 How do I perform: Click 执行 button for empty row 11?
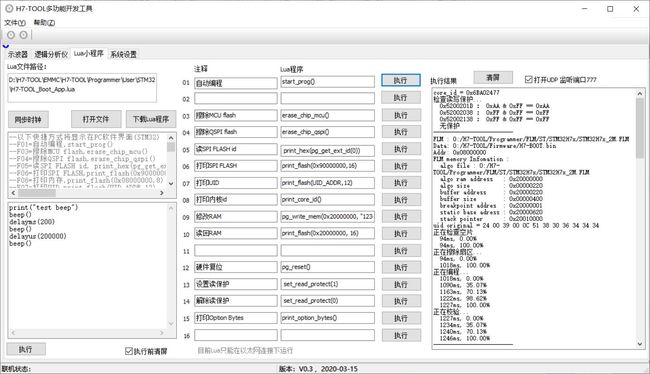[x=401, y=250]
